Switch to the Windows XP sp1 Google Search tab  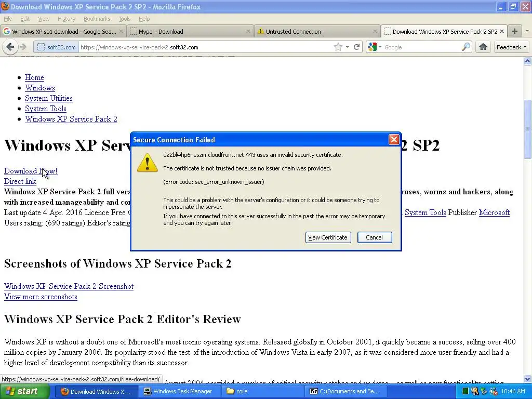coord(63,31)
